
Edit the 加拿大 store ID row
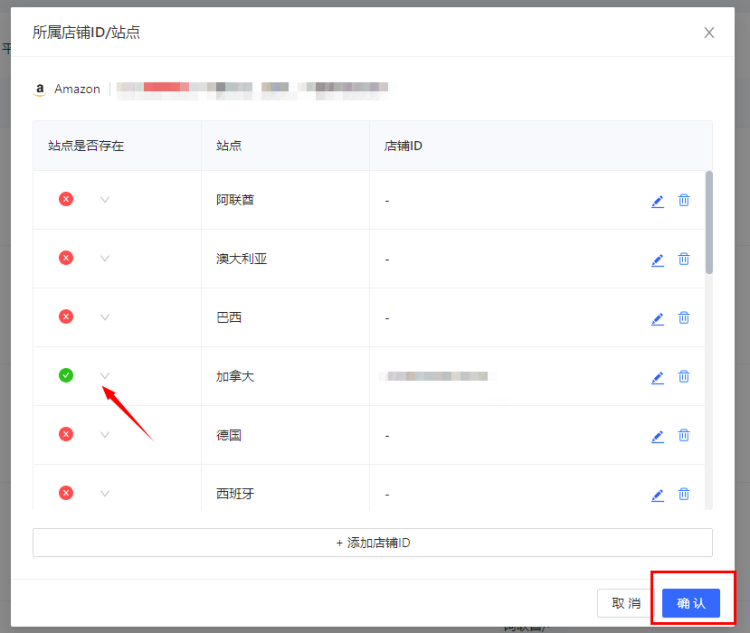tap(658, 378)
